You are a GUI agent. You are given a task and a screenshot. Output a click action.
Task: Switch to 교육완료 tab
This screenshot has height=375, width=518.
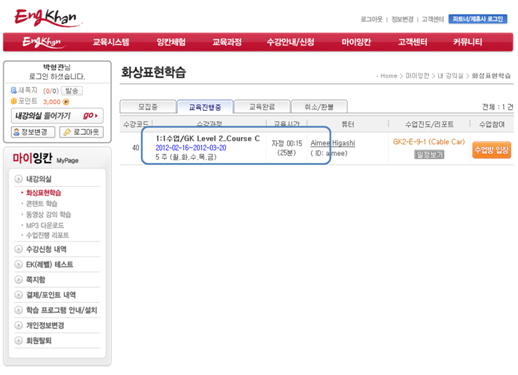pyautogui.click(x=262, y=107)
